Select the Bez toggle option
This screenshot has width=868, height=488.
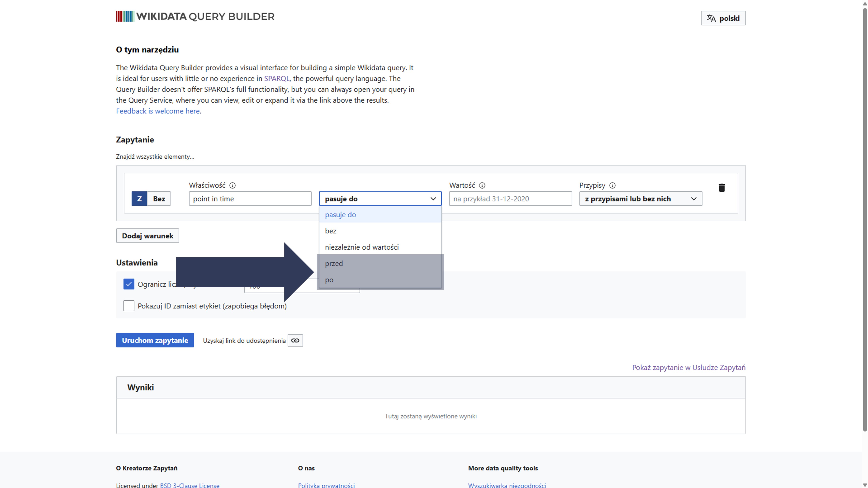coord(159,199)
